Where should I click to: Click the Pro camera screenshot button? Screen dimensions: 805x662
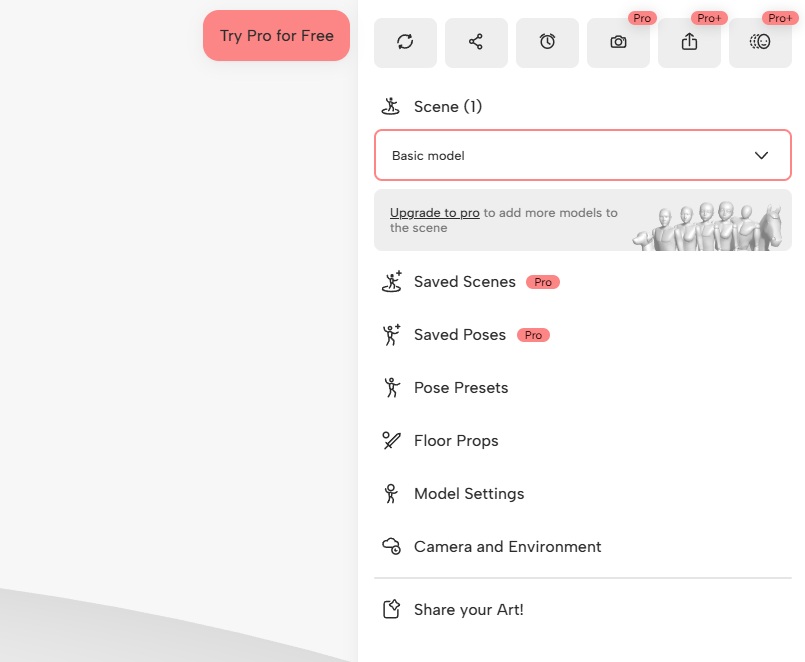click(618, 42)
